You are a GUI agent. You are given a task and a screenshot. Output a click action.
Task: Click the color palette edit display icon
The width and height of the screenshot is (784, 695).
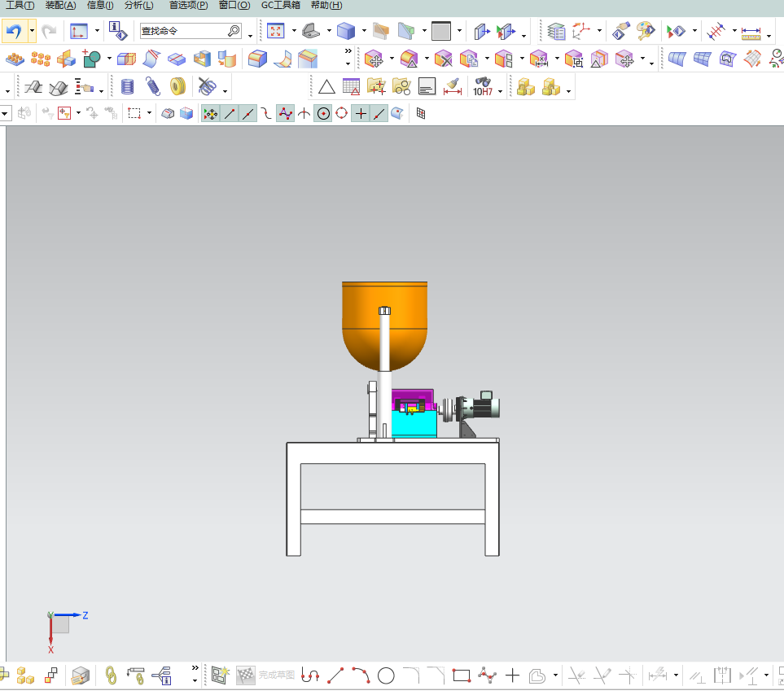(646, 31)
